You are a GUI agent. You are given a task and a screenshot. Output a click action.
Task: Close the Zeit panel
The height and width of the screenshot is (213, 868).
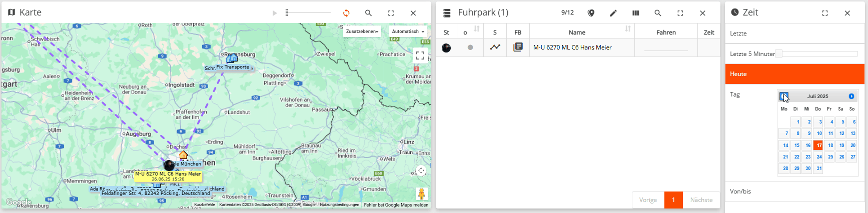(847, 13)
